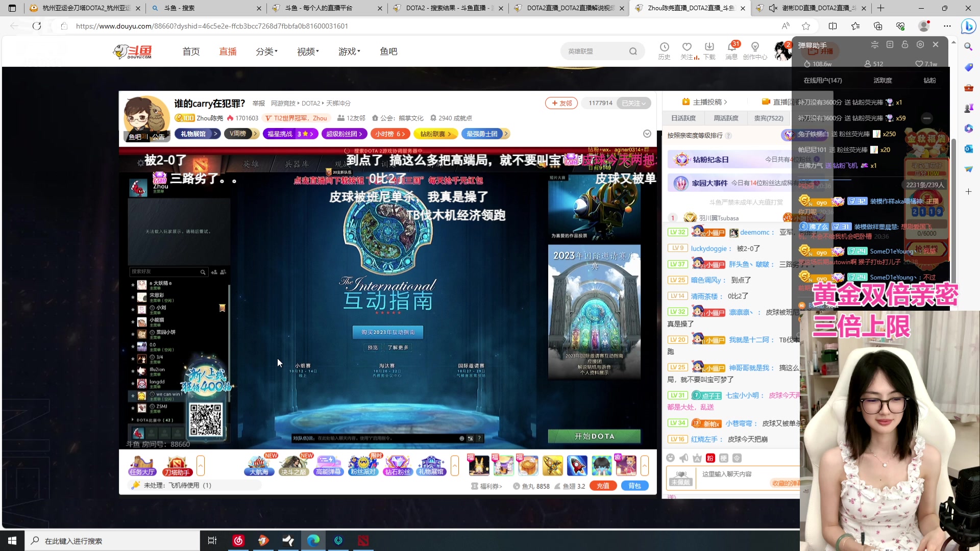Viewport: 980px width, 551px height.
Task: Expand the 游戏 navigation dropdown
Action: point(349,52)
